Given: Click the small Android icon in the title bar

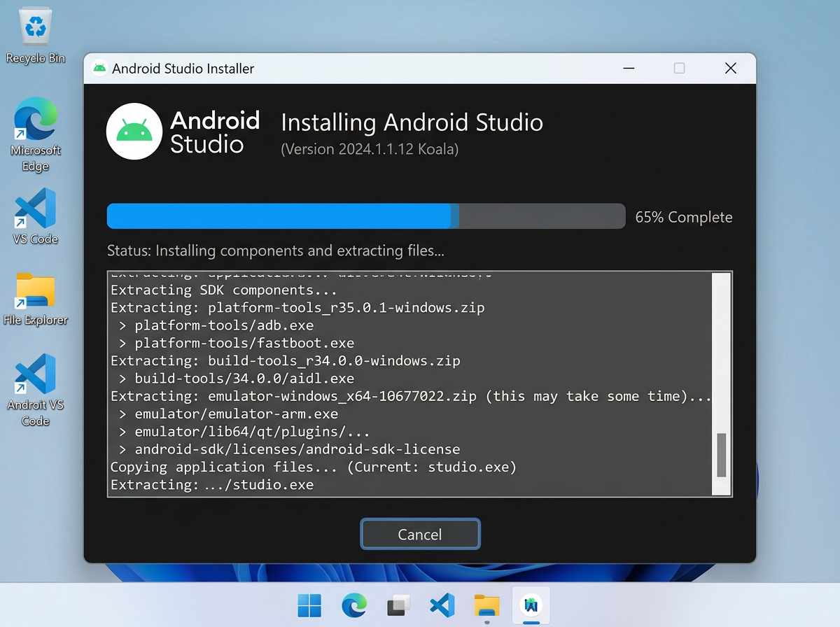Looking at the screenshot, I should [x=99, y=68].
